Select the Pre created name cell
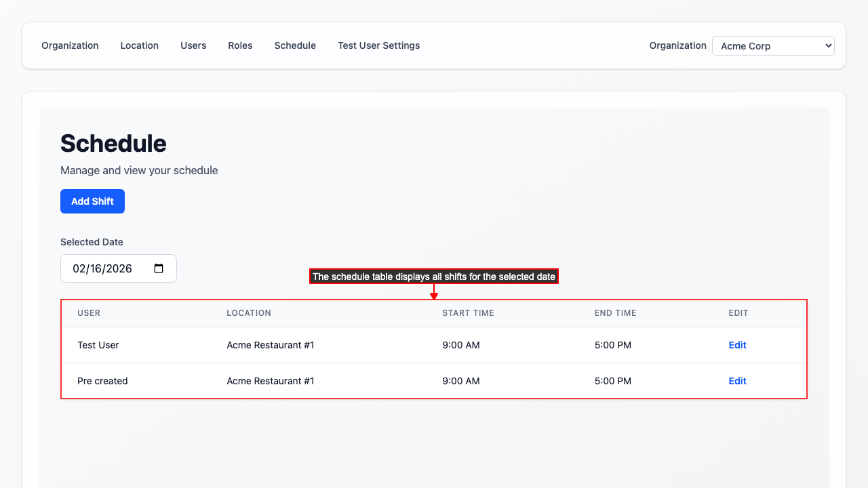 click(102, 381)
